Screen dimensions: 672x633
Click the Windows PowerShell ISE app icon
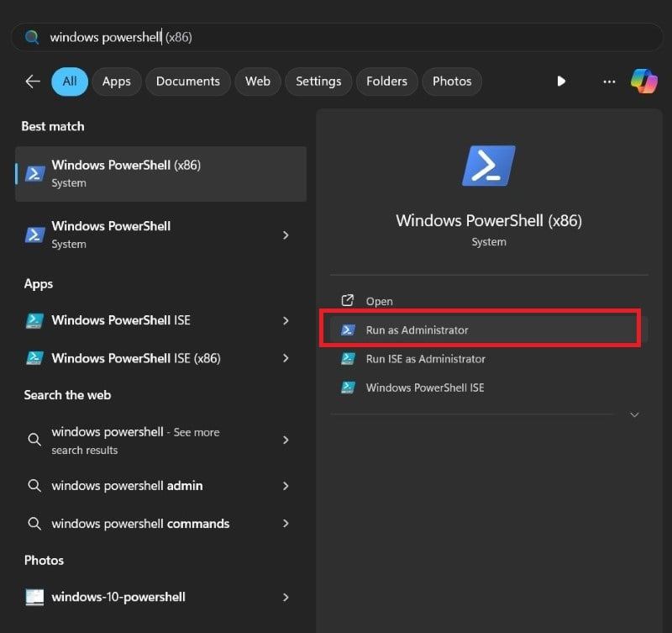tap(34, 320)
